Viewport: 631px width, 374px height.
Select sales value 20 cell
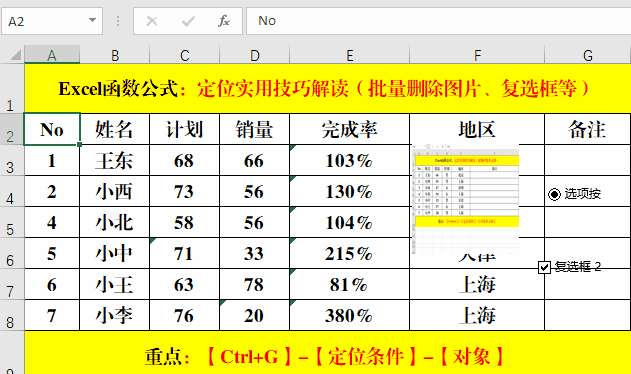click(x=254, y=315)
